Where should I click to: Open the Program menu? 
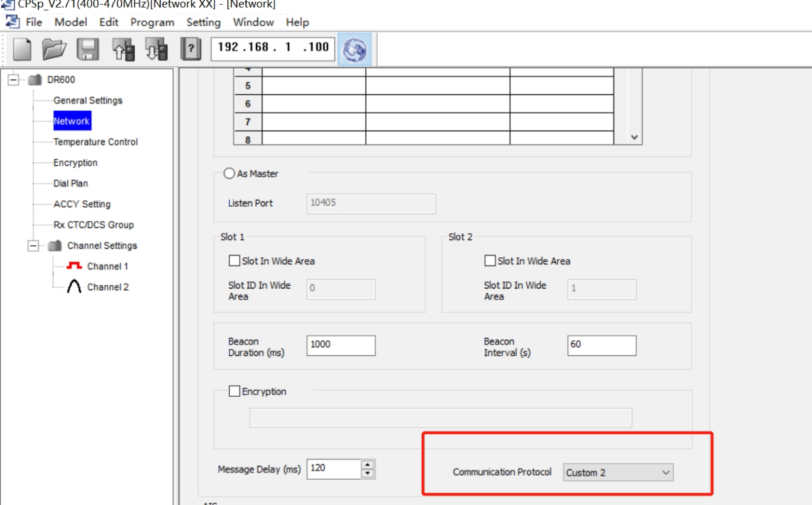(152, 22)
